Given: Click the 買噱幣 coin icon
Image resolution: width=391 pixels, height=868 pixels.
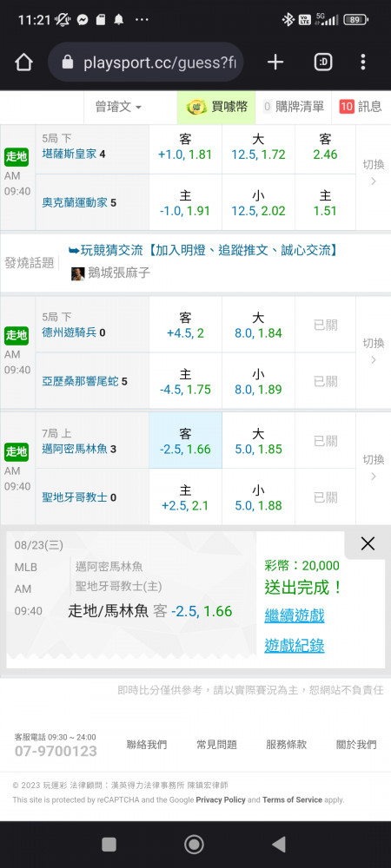Looking at the screenshot, I should (x=196, y=108).
